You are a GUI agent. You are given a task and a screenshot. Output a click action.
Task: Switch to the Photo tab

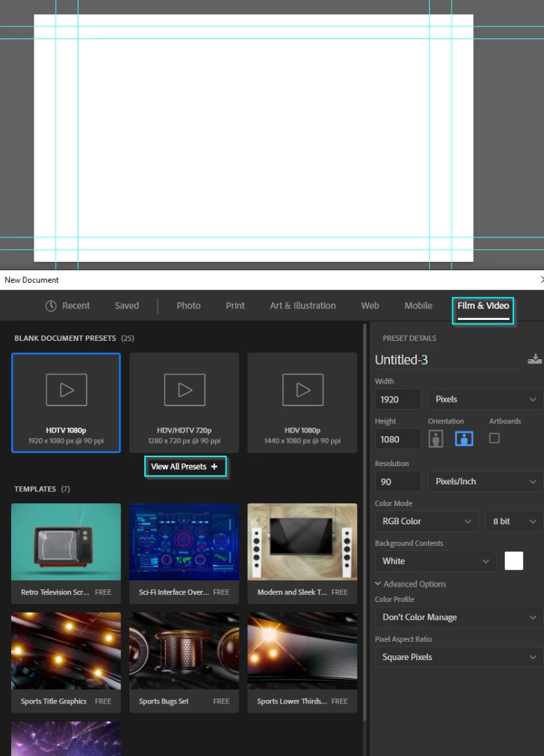click(188, 306)
